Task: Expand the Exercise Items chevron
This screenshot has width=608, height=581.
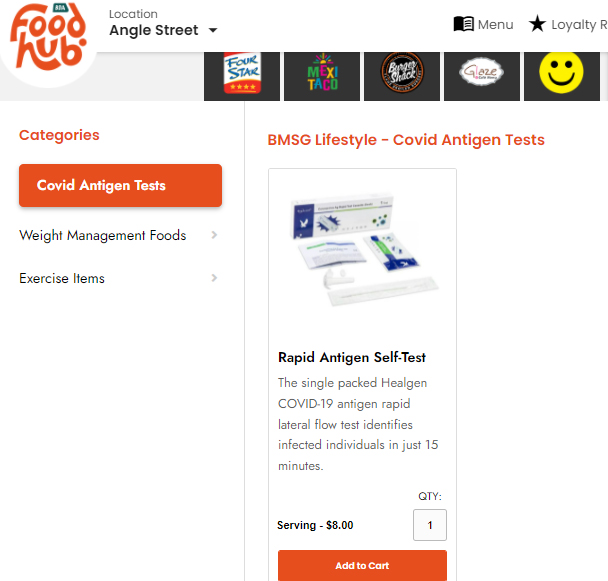Action: pos(214,278)
